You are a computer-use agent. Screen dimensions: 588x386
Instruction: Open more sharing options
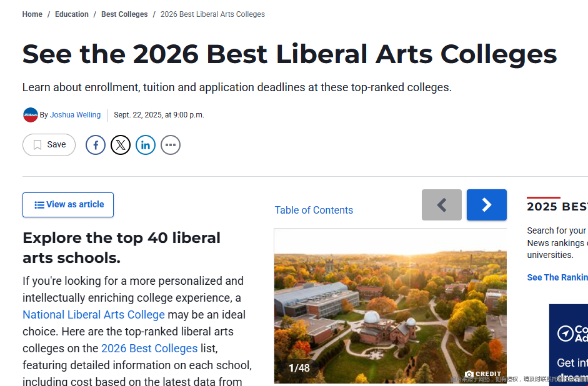[x=170, y=144]
